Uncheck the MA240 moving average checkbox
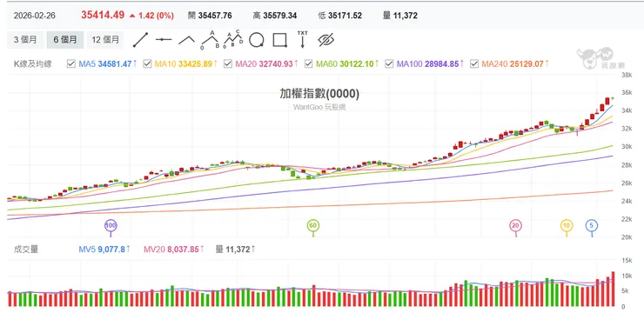The height and width of the screenshot is (313, 644). pos(474,64)
